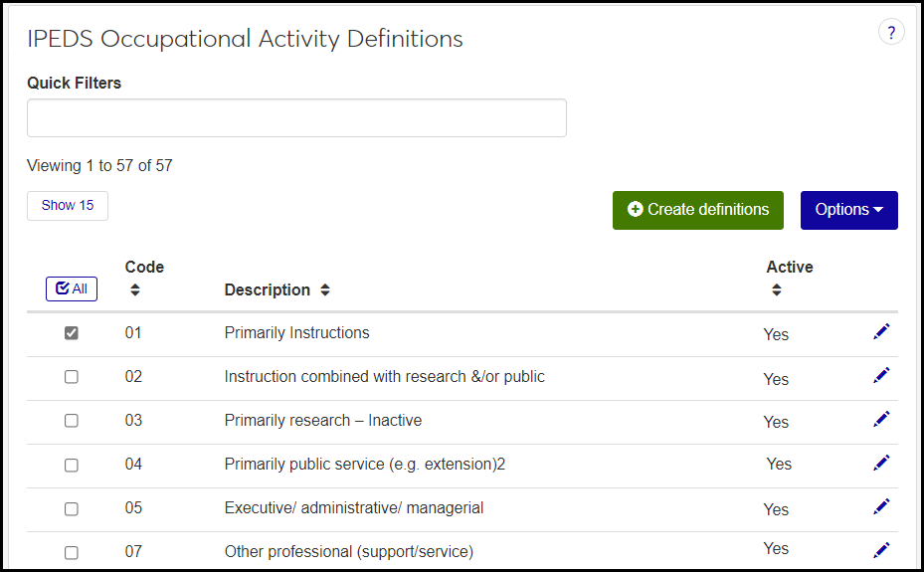Check the box for code 04
Image resolution: width=924 pixels, height=572 pixels.
[x=72, y=465]
